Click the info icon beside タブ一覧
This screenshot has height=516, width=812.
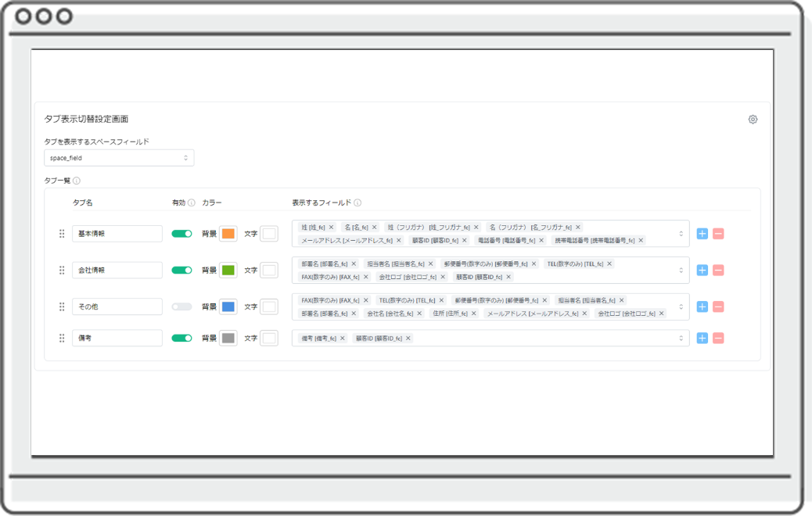click(x=77, y=181)
